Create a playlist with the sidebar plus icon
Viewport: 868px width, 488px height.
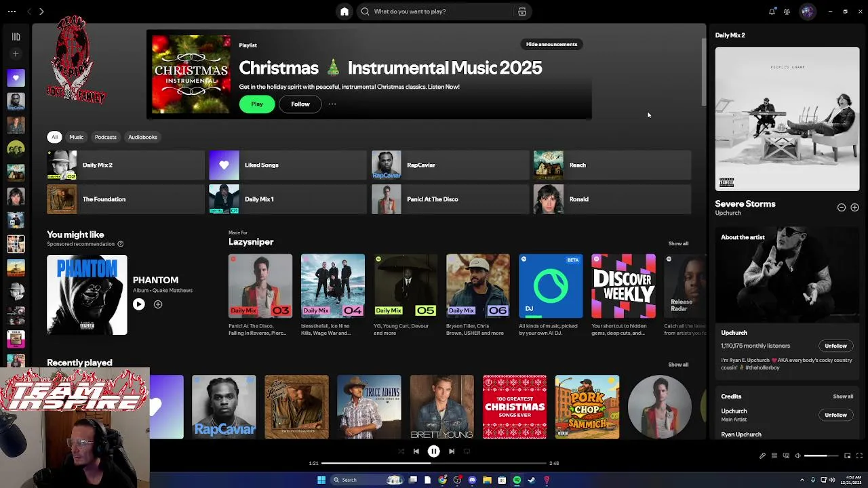click(16, 54)
